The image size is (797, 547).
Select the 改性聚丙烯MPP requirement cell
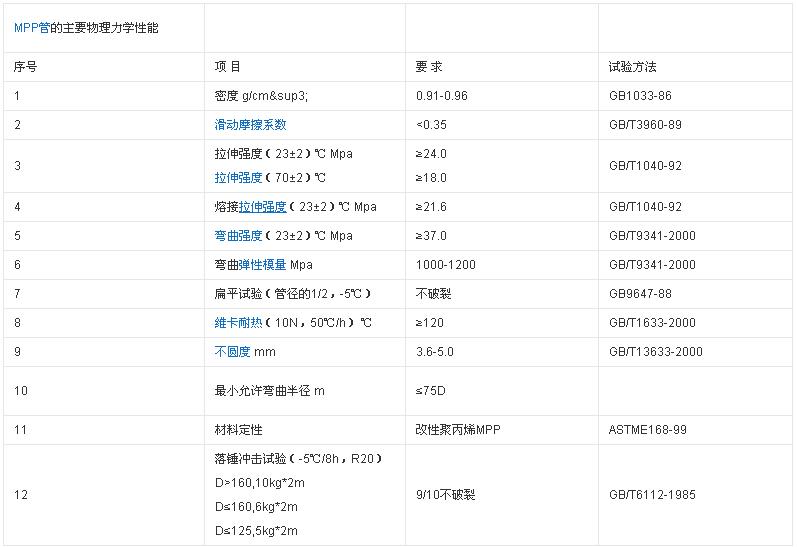tap(457, 429)
